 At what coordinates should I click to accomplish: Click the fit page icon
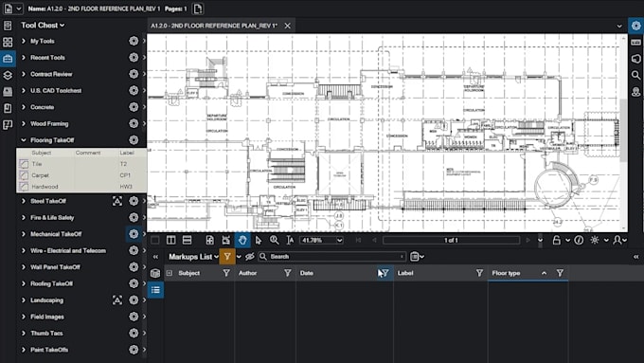click(x=210, y=240)
